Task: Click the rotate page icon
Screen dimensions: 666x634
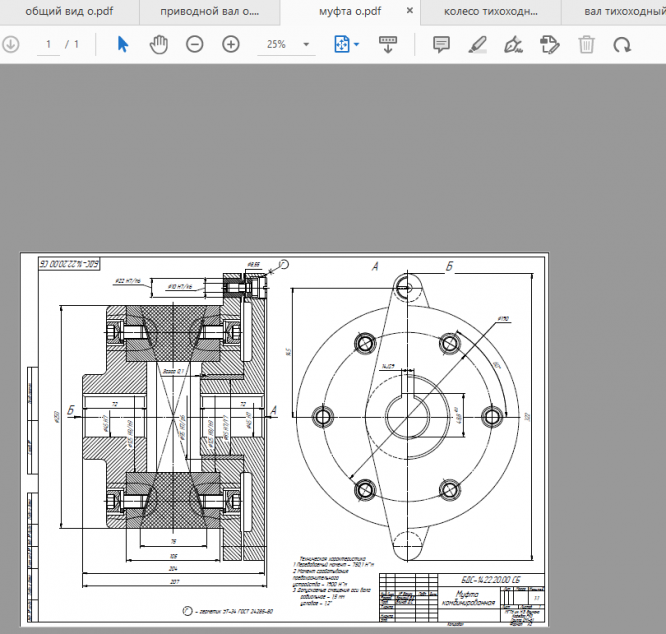Action: tap(622, 45)
